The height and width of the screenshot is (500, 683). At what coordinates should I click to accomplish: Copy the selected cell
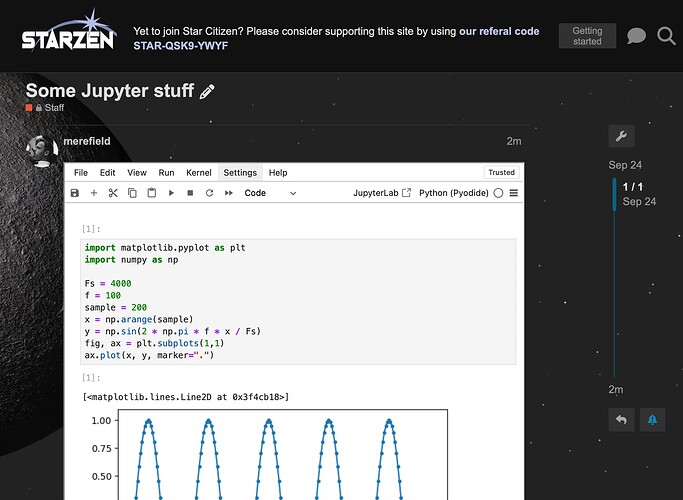coord(132,193)
